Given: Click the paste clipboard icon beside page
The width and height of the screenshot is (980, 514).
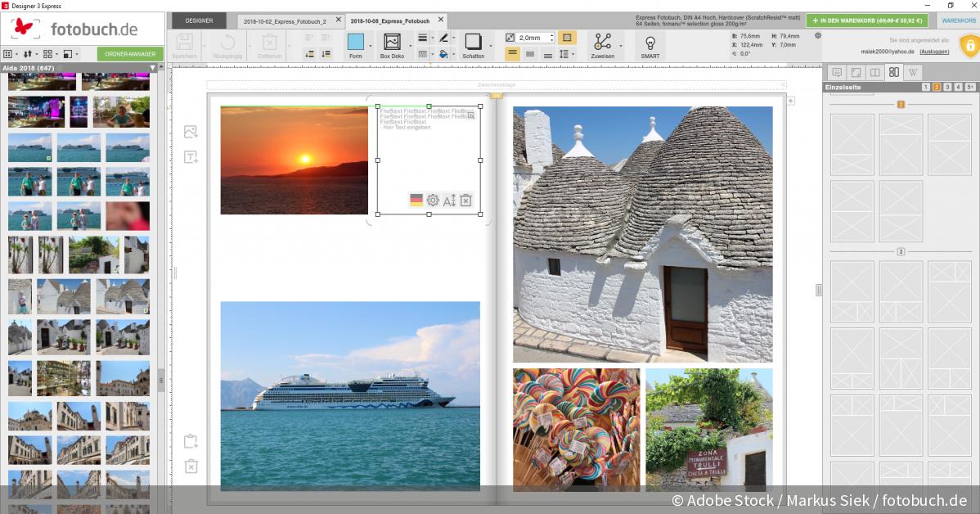Looking at the screenshot, I should pos(191,441).
